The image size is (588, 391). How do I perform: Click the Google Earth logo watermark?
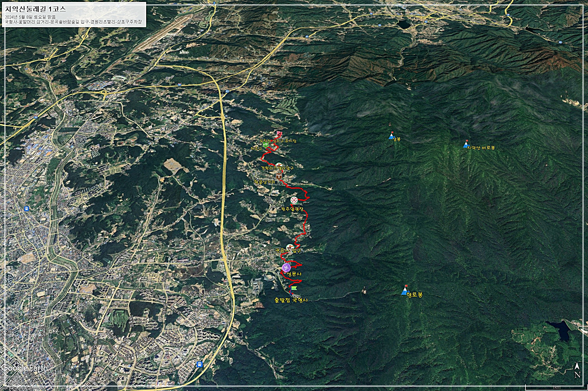pyautogui.click(x=24, y=368)
